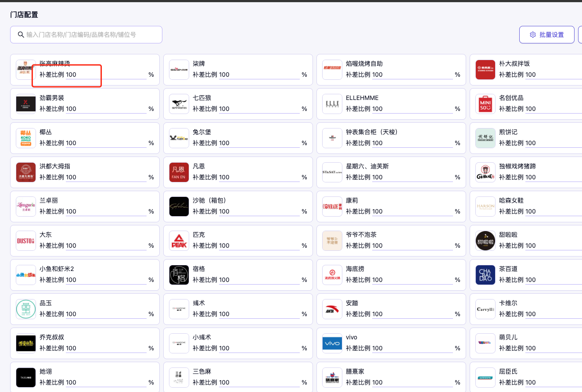Click the magnifier search icon

click(21, 35)
